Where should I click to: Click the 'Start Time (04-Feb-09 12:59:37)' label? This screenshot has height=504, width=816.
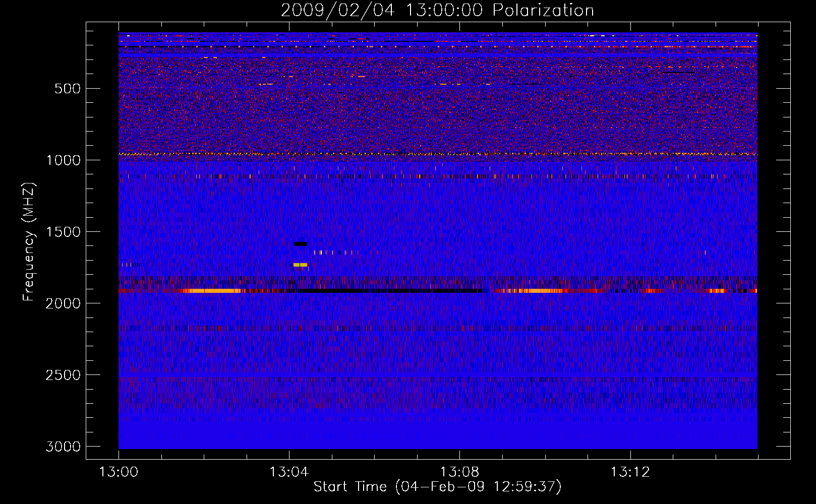tap(437, 487)
